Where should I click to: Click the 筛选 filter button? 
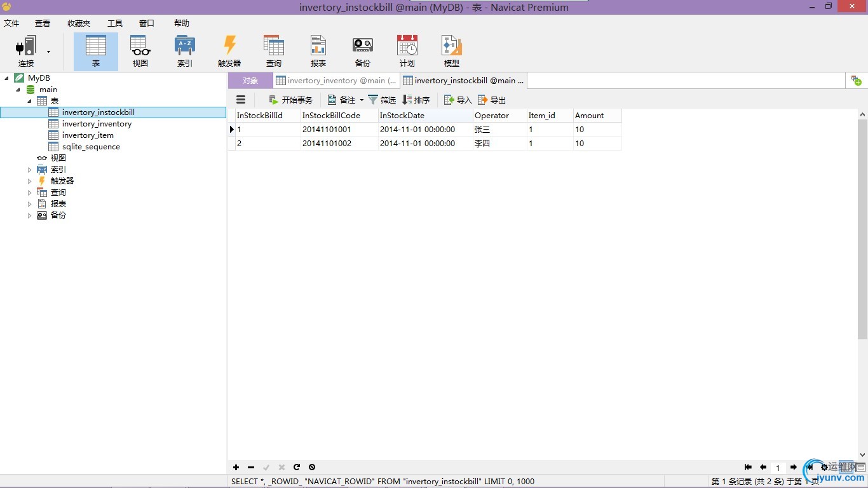tap(382, 100)
